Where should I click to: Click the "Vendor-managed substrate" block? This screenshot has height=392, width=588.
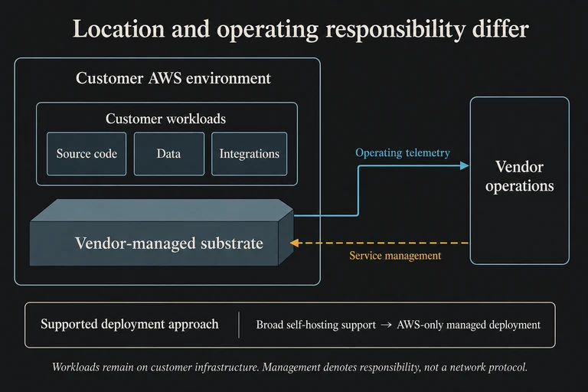[162, 233]
